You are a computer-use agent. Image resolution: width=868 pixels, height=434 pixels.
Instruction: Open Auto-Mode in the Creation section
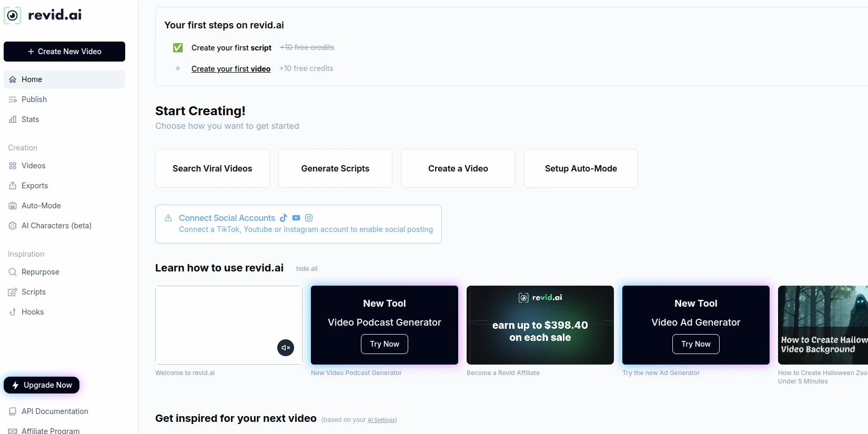[41, 206]
